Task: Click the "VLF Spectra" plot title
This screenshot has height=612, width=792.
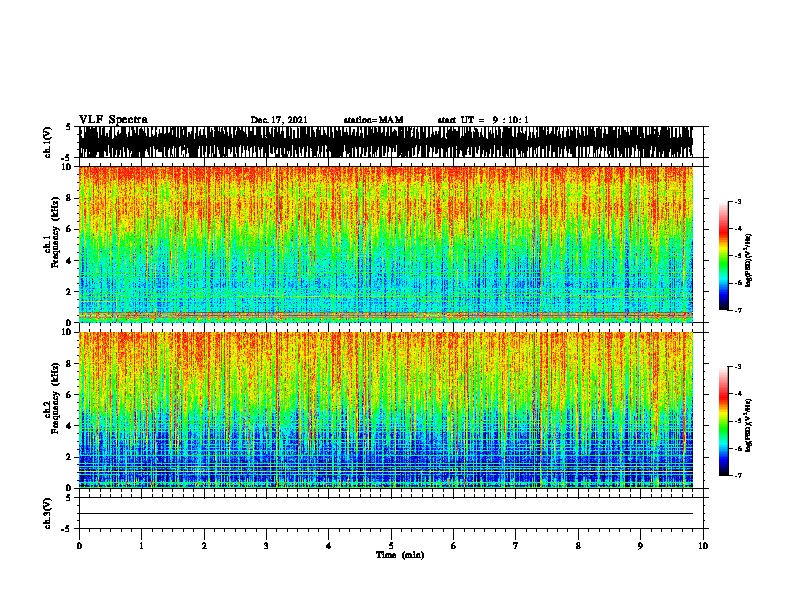Action: pos(113,120)
